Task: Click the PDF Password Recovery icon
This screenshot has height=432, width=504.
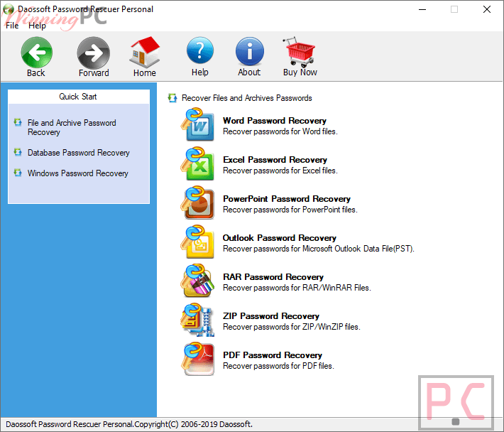Action: [197, 359]
